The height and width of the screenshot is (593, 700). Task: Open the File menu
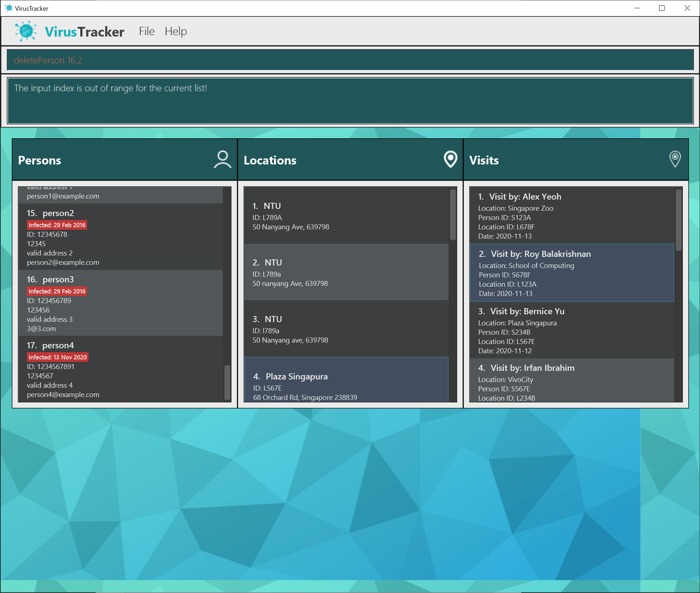point(147,32)
